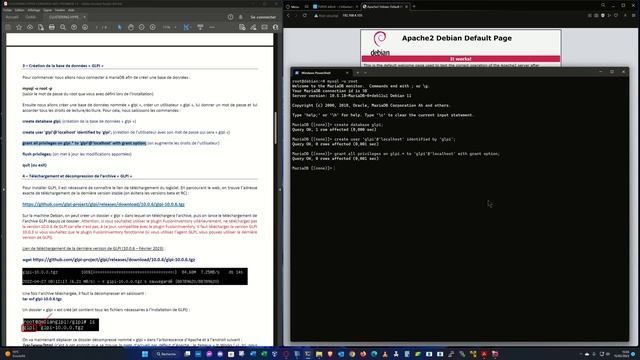The height and width of the screenshot is (360, 640).
Task: Open the browser Menu button
Action: tap(293, 7)
